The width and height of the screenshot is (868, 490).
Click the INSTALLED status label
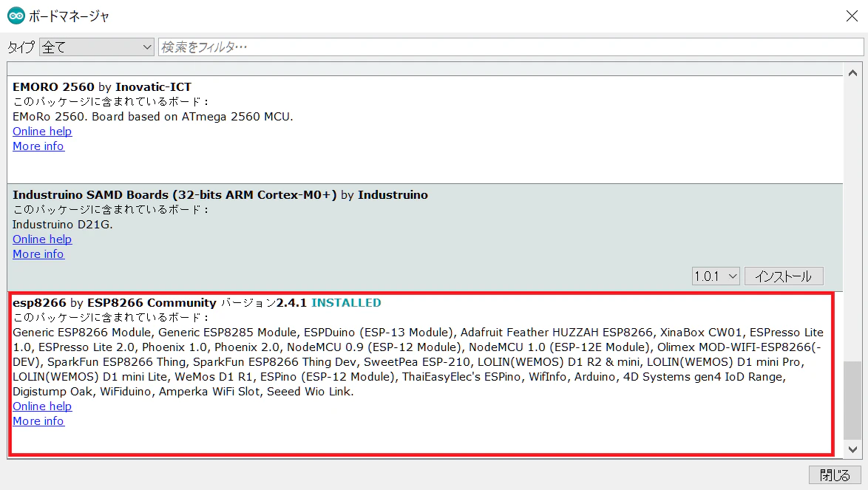coord(346,302)
